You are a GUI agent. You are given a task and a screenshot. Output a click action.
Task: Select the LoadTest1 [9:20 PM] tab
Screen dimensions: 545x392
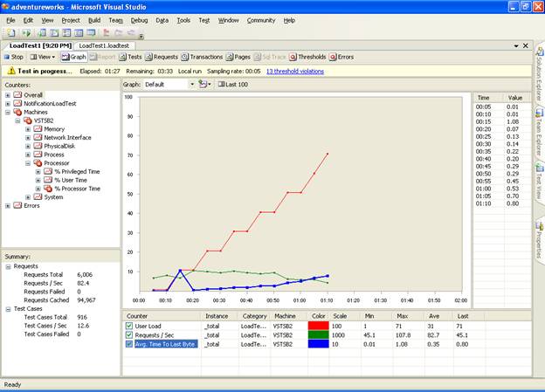pos(40,45)
